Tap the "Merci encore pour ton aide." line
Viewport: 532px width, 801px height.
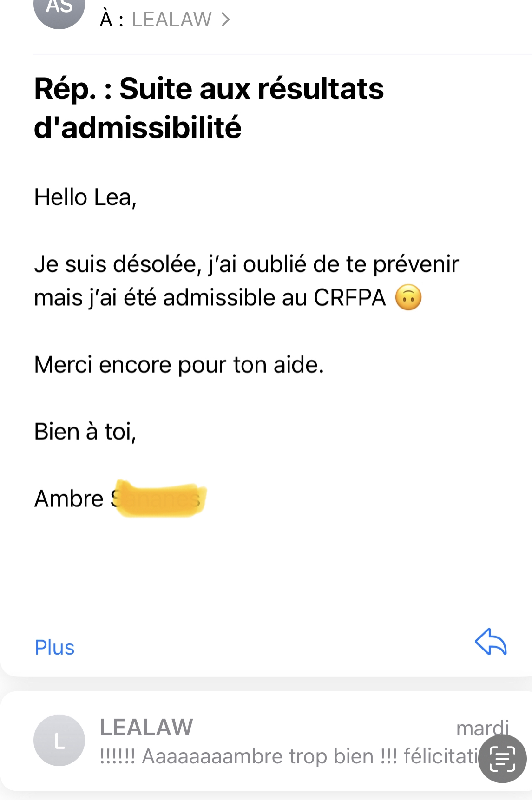pyautogui.click(x=179, y=365)
